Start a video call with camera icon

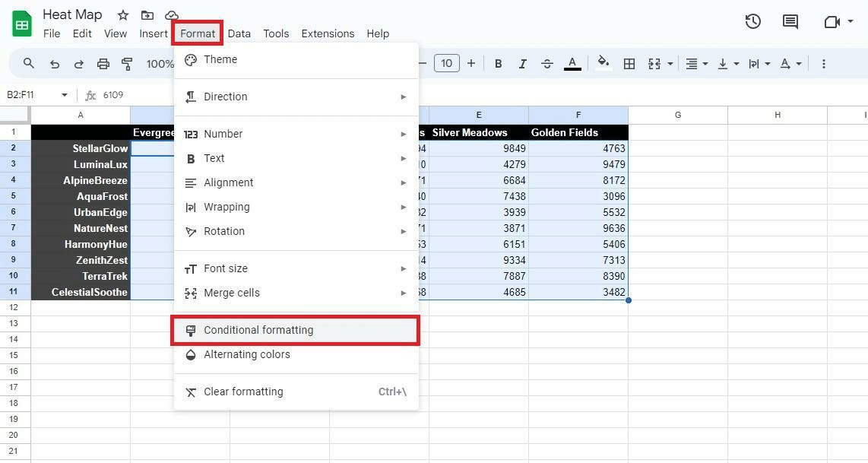(x=832, y=21)
